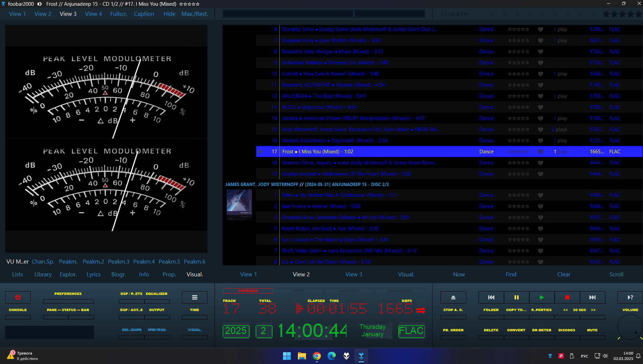Click the random playback button
The height and width of the screenshot is (364, 643).
(630, 297)
